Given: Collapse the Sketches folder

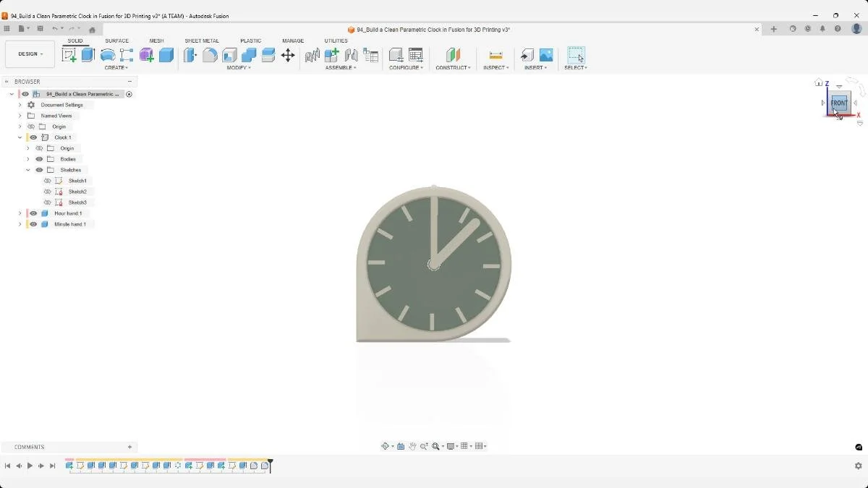Looking at the screenshot, I should [28, 170].
